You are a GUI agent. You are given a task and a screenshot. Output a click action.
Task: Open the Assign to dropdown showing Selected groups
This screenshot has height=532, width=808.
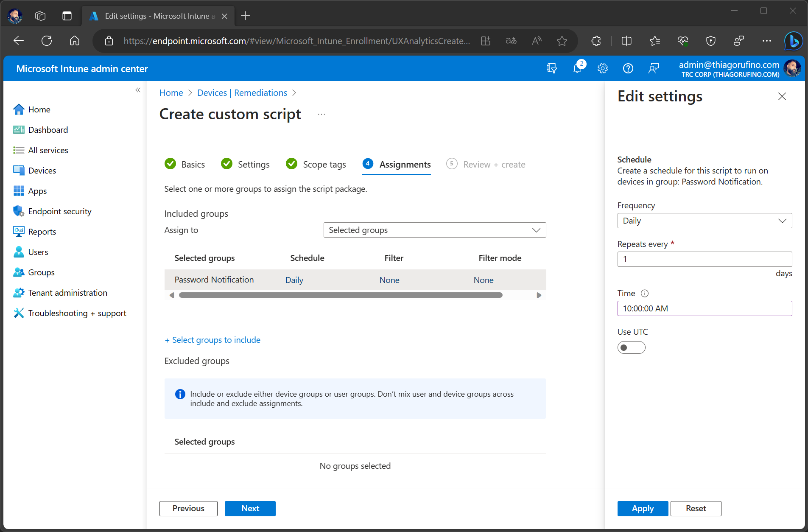click(435, 230)
